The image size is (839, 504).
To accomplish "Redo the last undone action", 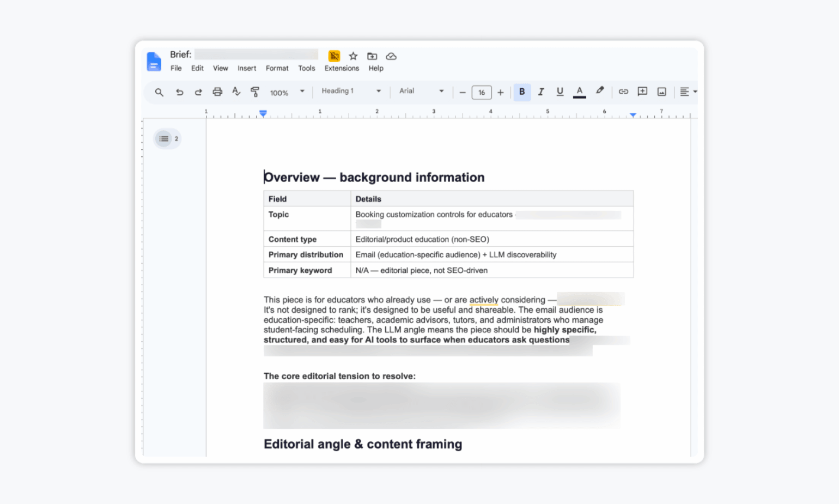I will coord(198,92).
